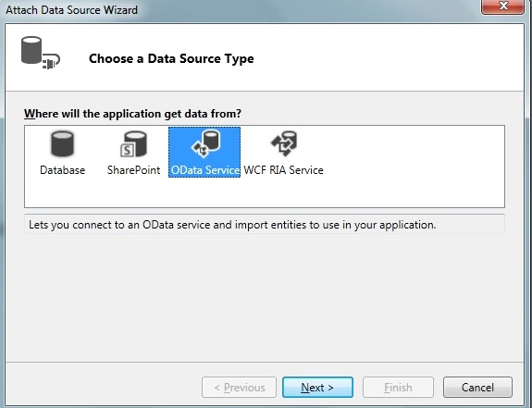Image resolution: width=532 pixels, height=408 pixels.
Task: Click the disabled < Previous button
Action: click(240, 387)
